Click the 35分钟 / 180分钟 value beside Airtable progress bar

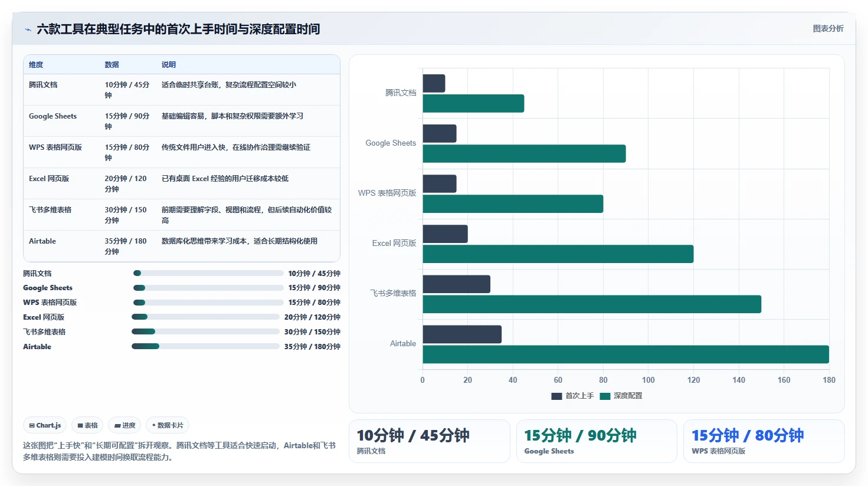[312, 347]
